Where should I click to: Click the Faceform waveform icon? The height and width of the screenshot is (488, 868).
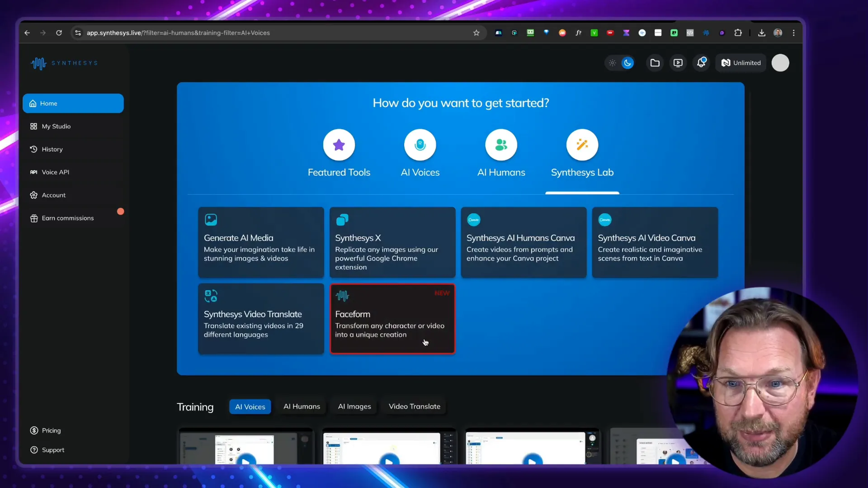[x=342, y=296]
